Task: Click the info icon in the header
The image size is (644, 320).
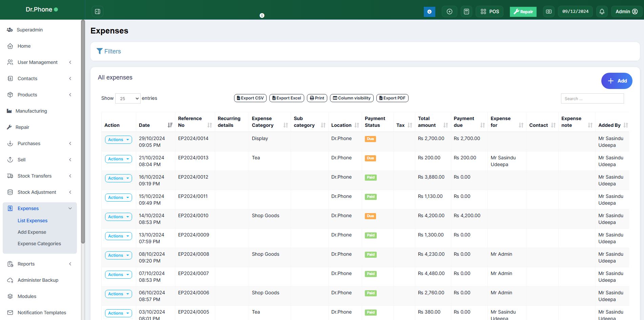Action: [x=262, y=16]
